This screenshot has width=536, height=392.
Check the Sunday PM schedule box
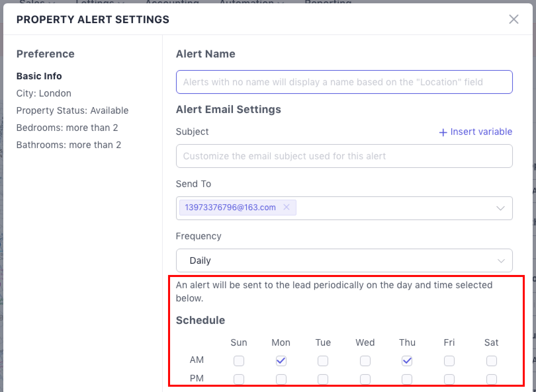tap(239, 379)
